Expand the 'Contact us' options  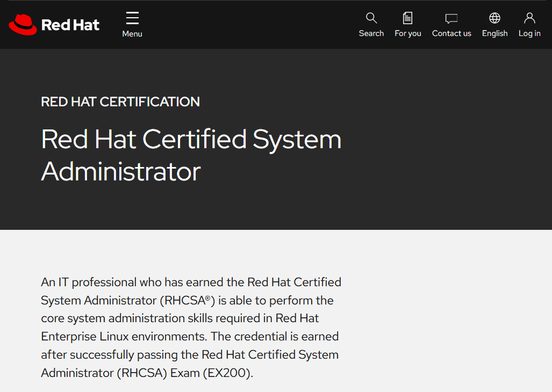pyautogui.click(x=451, y=24)
